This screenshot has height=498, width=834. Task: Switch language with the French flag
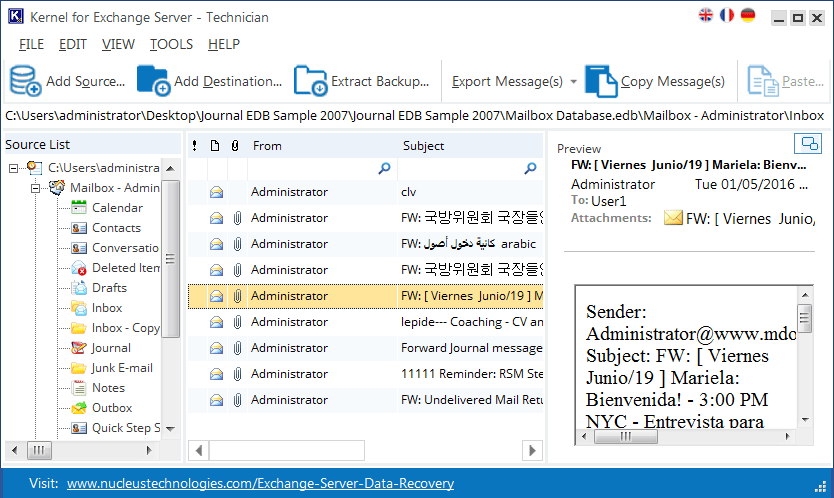(x=727, y=15)
